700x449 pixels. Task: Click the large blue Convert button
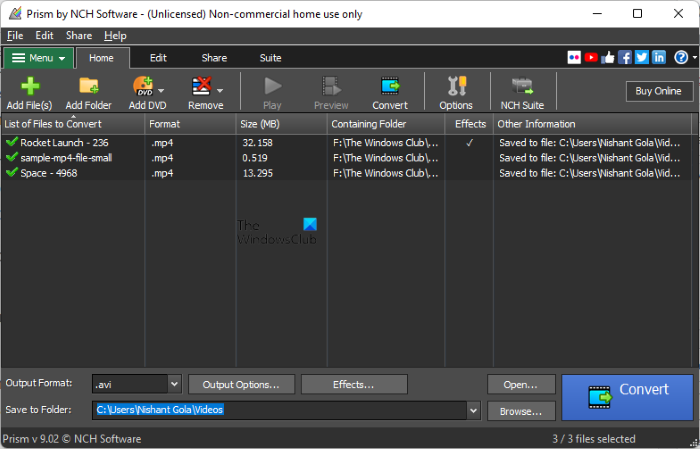(627, 397)
